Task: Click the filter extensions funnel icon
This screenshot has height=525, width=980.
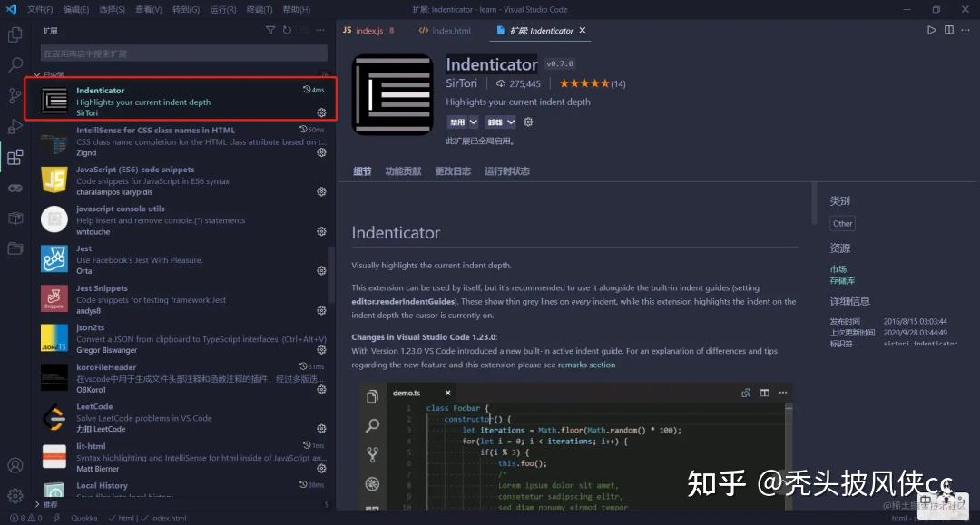Action: (x=270, y=30)
